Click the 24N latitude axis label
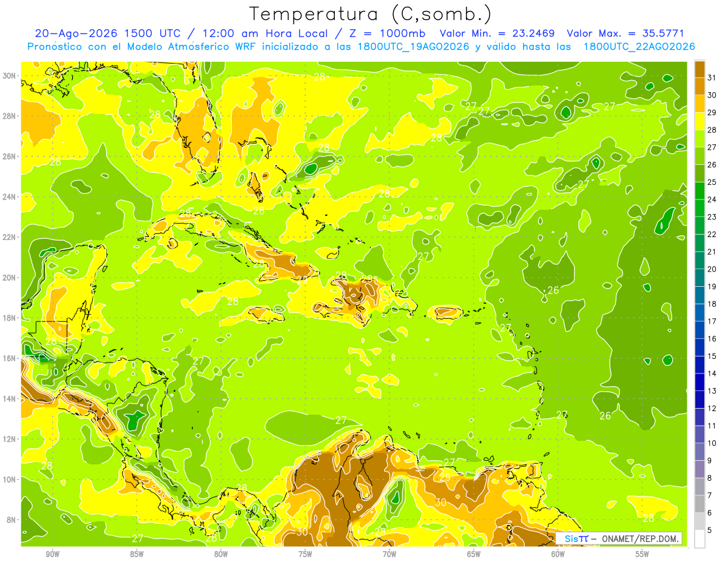Viewport: 728px width, 562px height. (x=10, y=196)
